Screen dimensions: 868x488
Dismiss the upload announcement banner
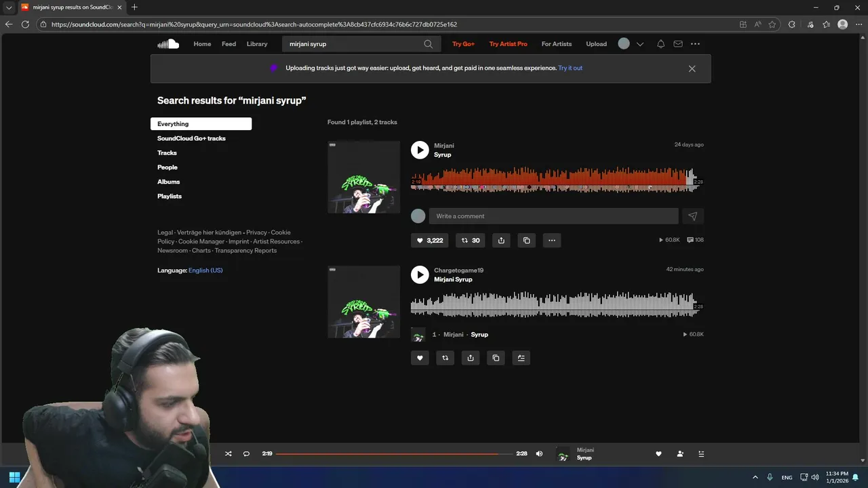692,68
